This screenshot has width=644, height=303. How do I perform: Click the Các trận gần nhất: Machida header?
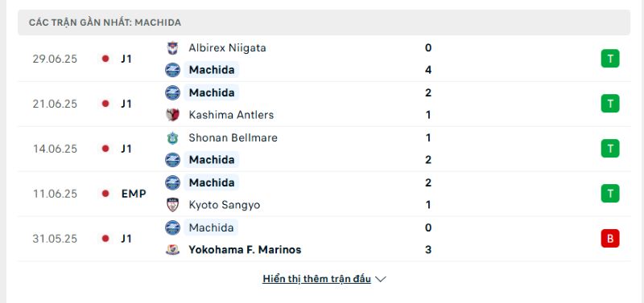(x=105, y=23)
